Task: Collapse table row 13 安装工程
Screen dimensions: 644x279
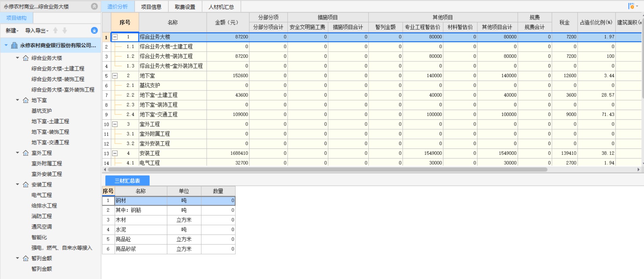Action: (x=115, y=154)
